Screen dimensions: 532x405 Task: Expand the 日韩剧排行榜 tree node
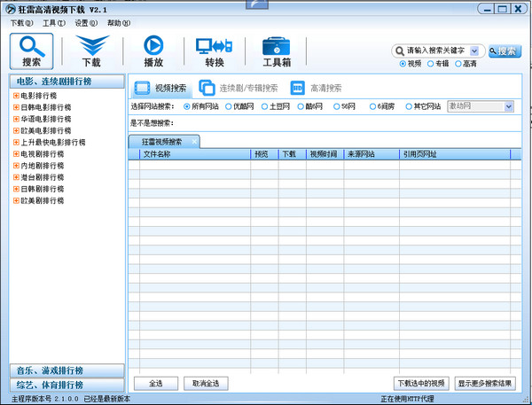point(16,189)
